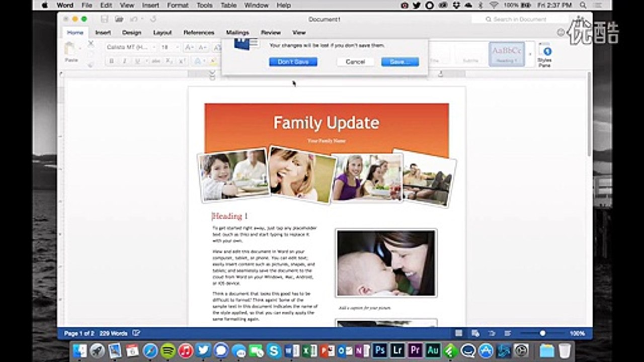Image resolution: width=644 pixels, height=362 pixels.
Task: Switch to Print Layout view icon
Action: pos(459,333)
